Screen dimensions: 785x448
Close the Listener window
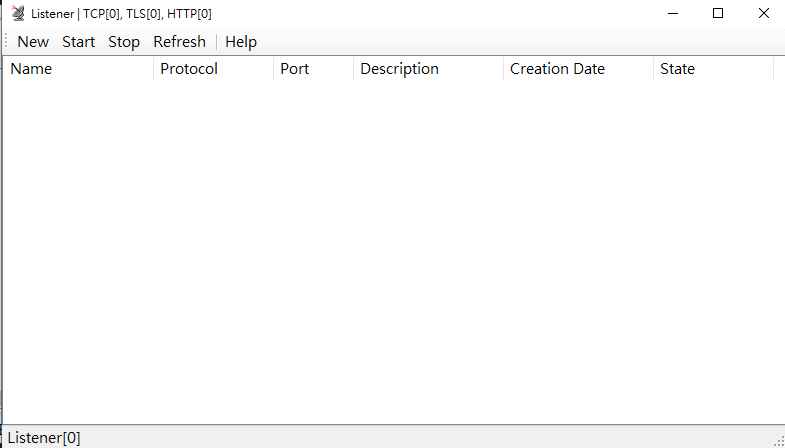coord(763,14)
